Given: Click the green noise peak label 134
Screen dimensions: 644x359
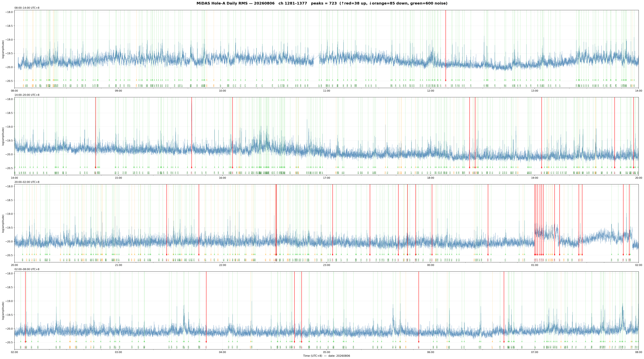Looking at the screenshot, I should pyautogui.click(x=471, y=86).
